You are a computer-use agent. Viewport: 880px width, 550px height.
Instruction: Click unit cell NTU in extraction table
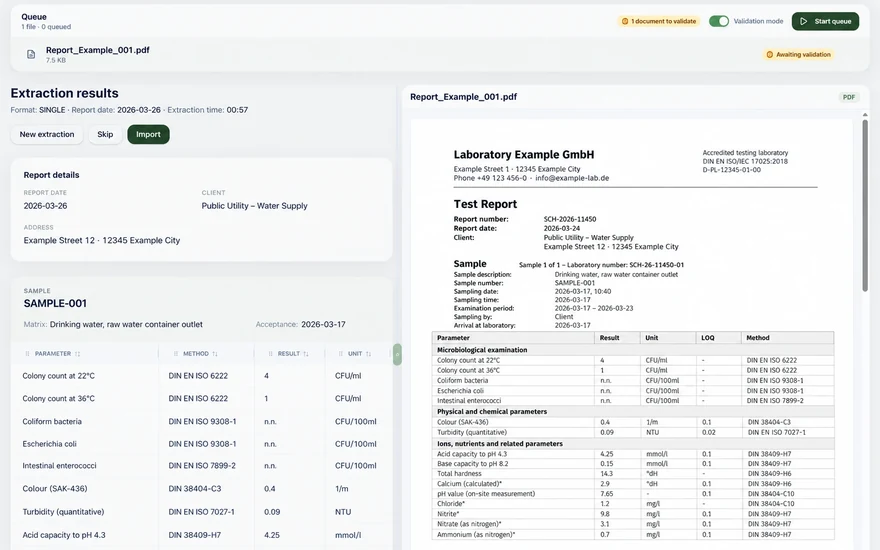(343, 512)
